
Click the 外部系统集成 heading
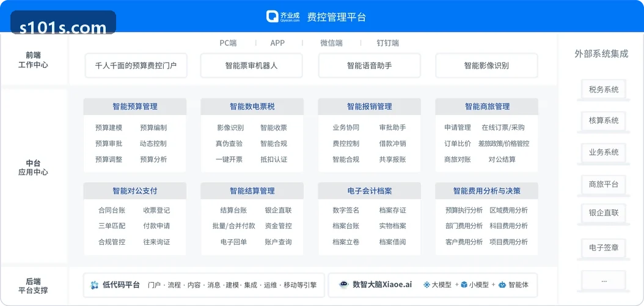601,54
